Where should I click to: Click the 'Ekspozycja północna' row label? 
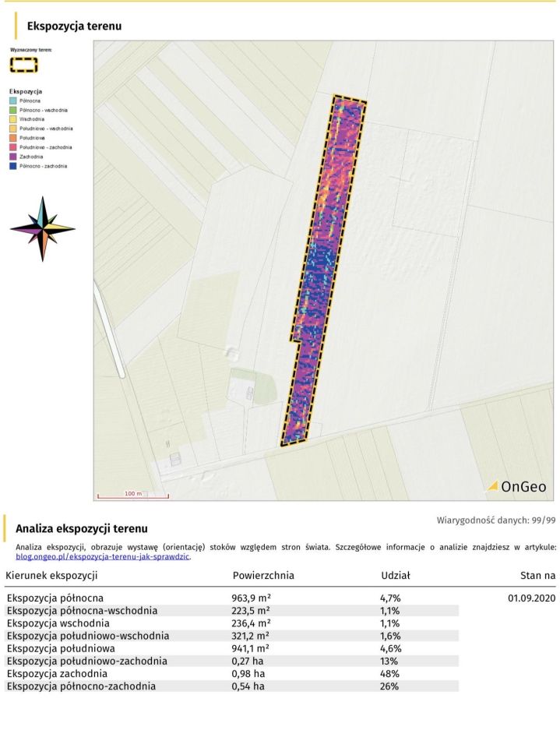coord(55,598)
